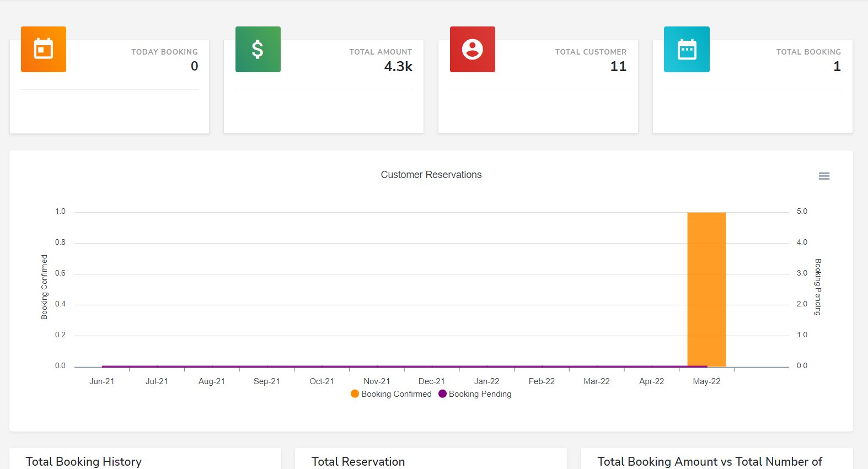The height and width of the screenshot is (469, 868).
Task: Click the red Total Customer person icon
Action: pyautogui.click(x=472, y=49)
